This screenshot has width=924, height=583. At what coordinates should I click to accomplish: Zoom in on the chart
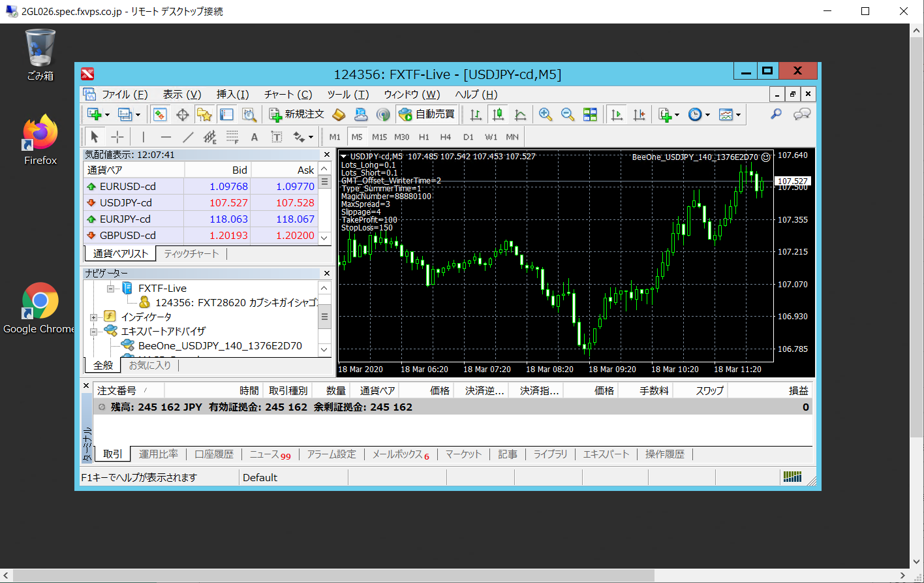tap(546, 114)
